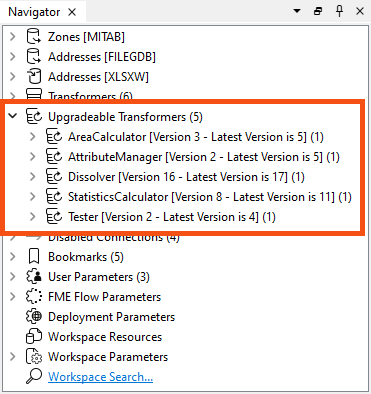Image resolution: width=371 pixels, height=394 pixels.
Task: Open the Navigator panel options dropdown arrow
Action: click(x=297, y=11)
